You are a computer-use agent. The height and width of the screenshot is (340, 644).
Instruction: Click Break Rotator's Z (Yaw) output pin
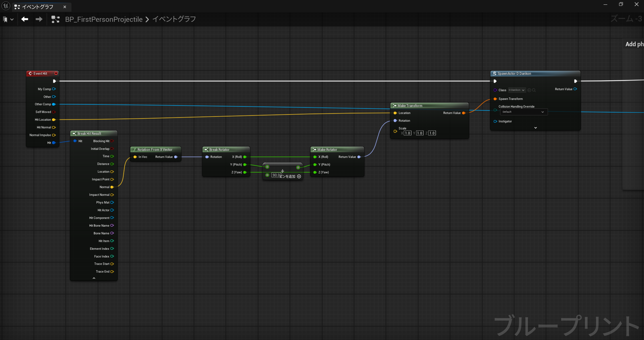pos(245,172)
